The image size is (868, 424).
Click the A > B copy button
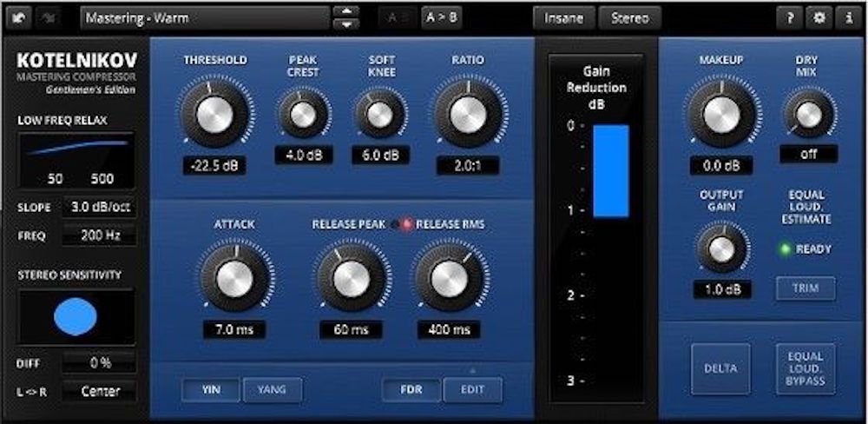point(442,17)
